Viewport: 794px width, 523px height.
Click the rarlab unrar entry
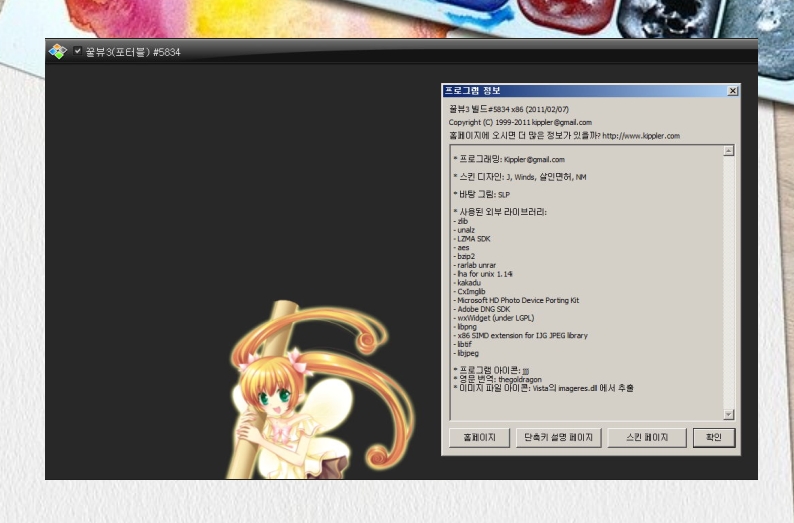pyautogui.click(x=475, y=265)
